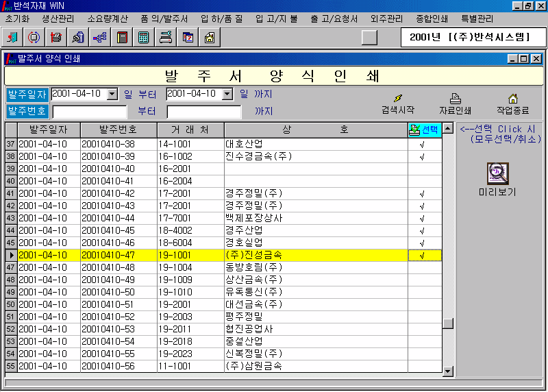Click the 발주번호 label button
The width and height of the screenshot is (548, 392).
point(27,111)
